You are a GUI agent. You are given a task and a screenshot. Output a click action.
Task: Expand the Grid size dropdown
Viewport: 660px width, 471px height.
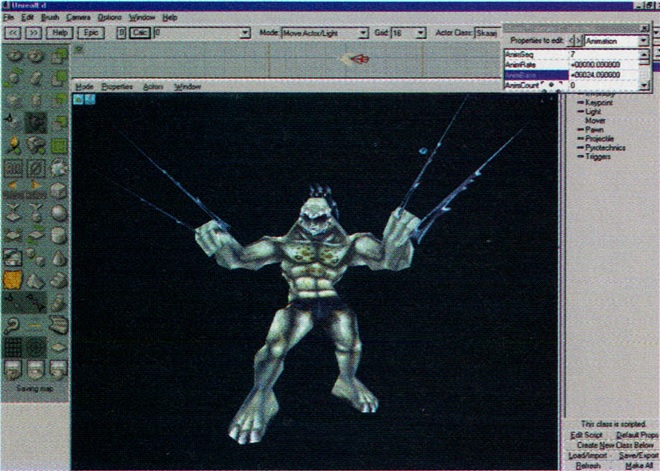[x=424, y=33]
